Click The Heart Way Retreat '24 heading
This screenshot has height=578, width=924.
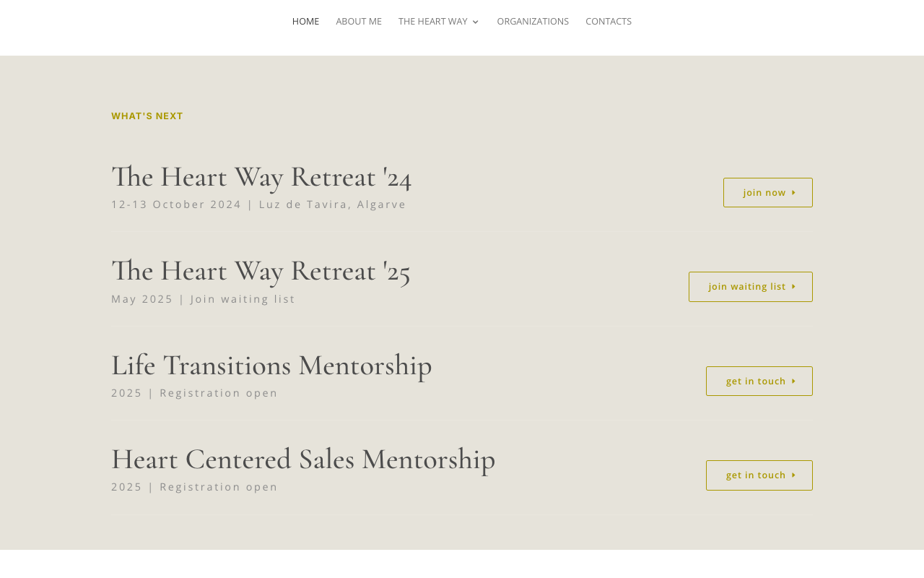[261, 177]
